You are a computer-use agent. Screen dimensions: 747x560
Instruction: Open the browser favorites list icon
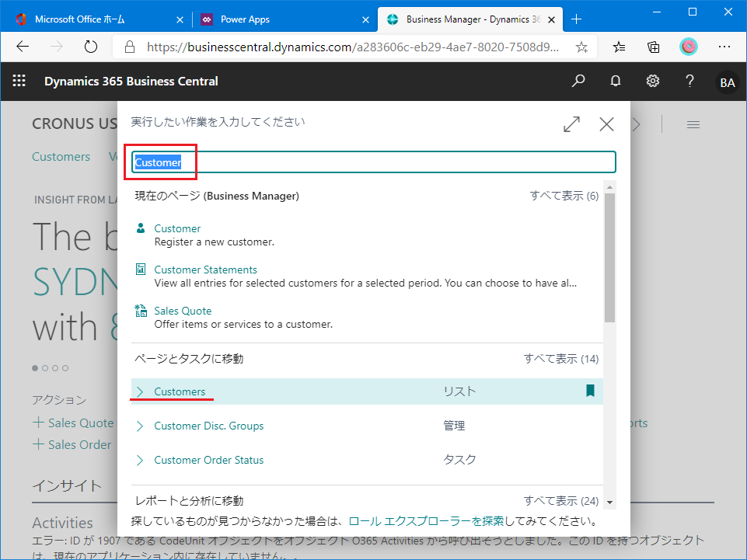point(619,47)
